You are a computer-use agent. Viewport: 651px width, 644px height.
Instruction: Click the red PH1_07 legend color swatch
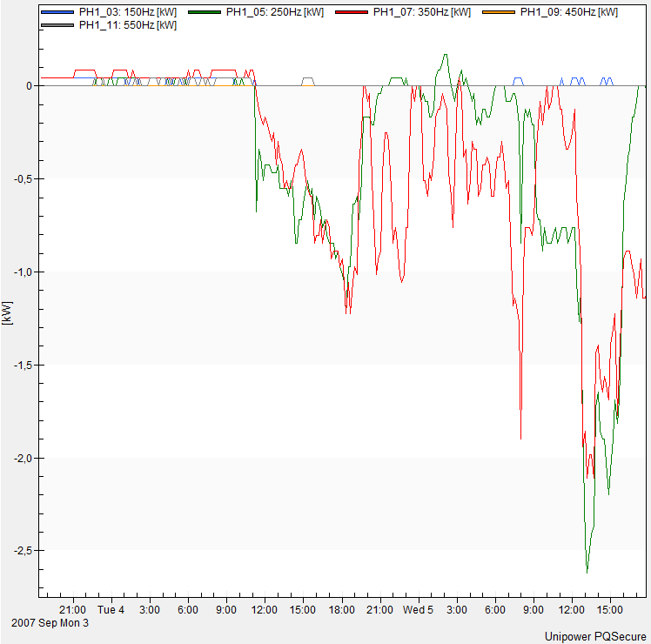click(x=352, y=13)
